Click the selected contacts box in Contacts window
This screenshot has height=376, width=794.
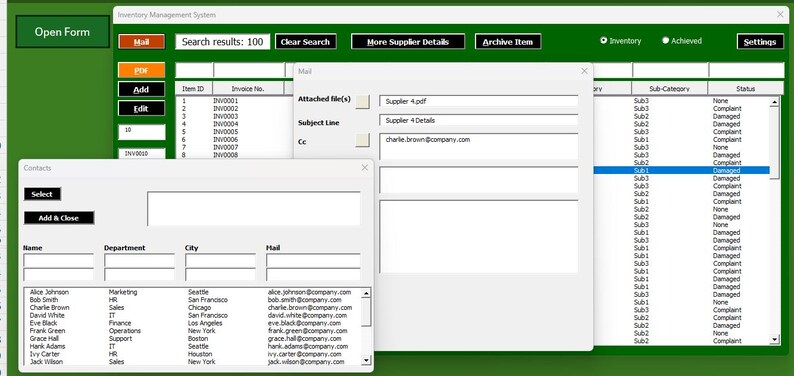pyautogui.click(x=254, y=208)
